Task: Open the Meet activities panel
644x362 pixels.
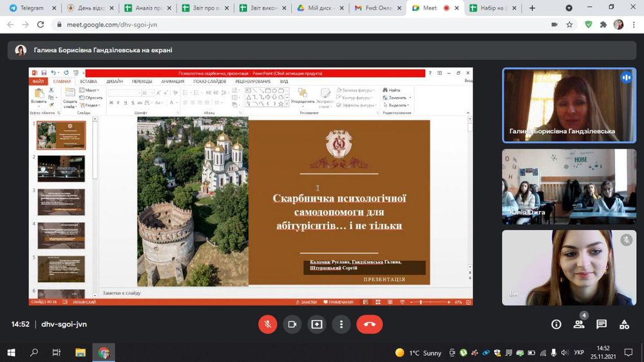Action: click(x=624, y=324)
